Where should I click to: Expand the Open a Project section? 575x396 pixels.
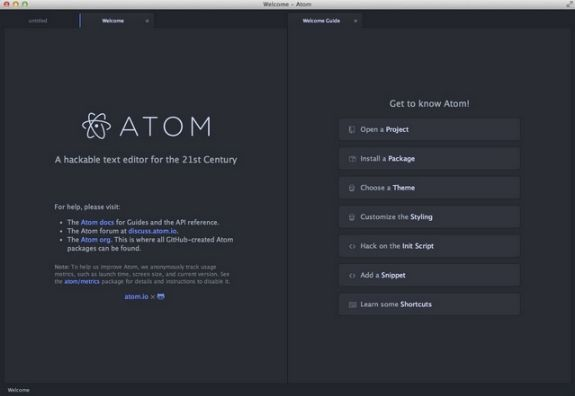(429, 129)
